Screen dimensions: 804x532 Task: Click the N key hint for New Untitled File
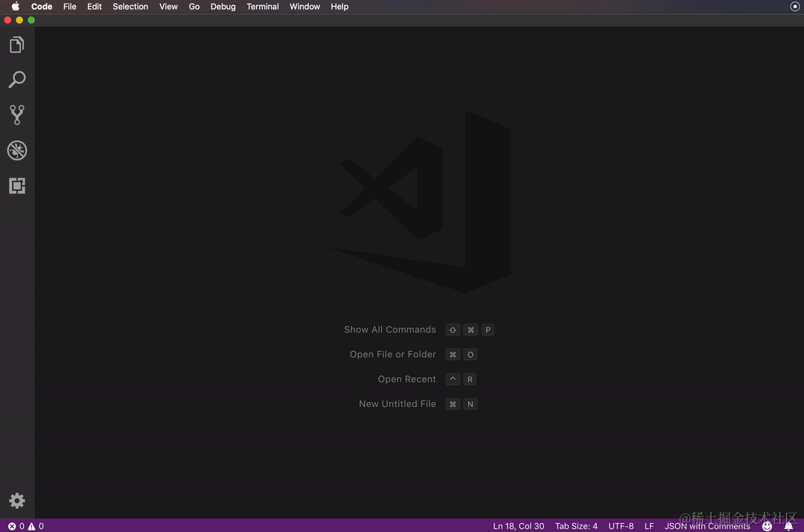pyautogui.click(x=470, y=404)
